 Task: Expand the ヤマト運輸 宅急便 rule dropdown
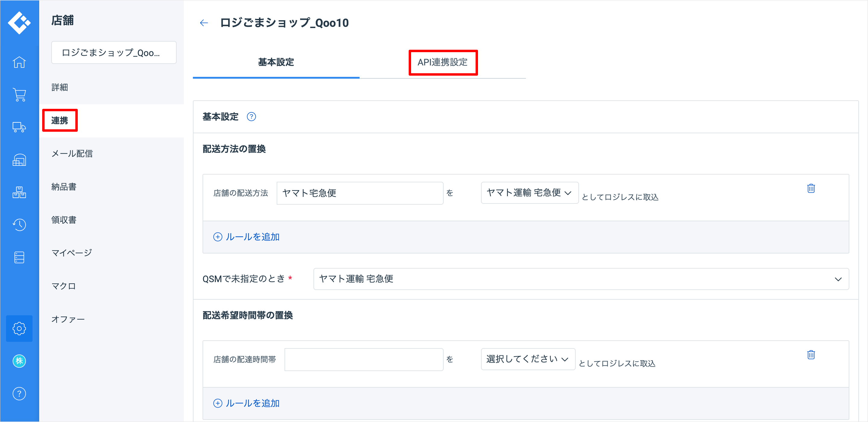529,193
